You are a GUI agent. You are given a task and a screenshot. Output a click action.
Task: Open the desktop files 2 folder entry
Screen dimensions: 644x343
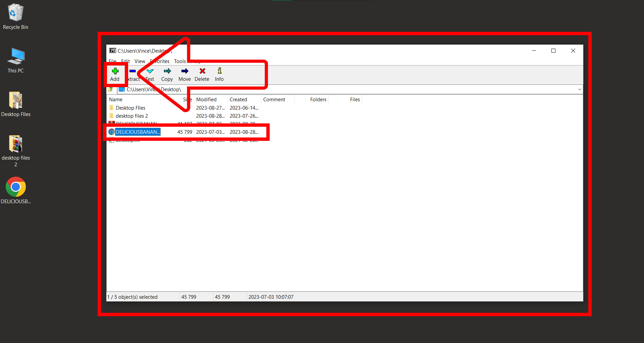[x=131, y=116]
